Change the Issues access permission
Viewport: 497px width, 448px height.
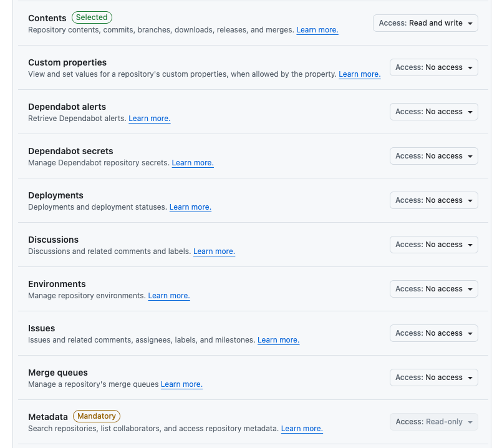tap(433, 333)
